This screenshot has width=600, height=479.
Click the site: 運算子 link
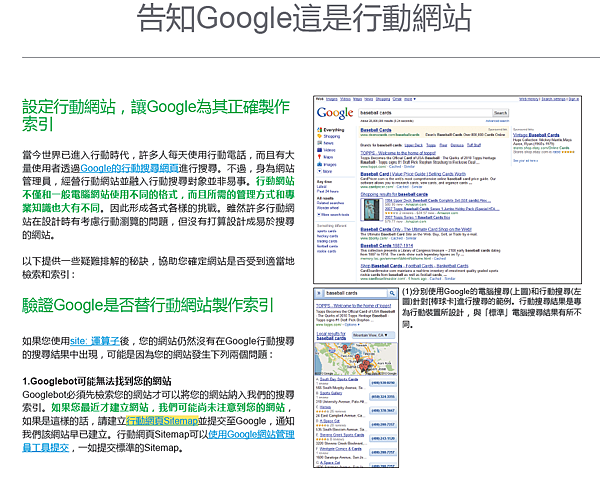[x=95, y=341]
